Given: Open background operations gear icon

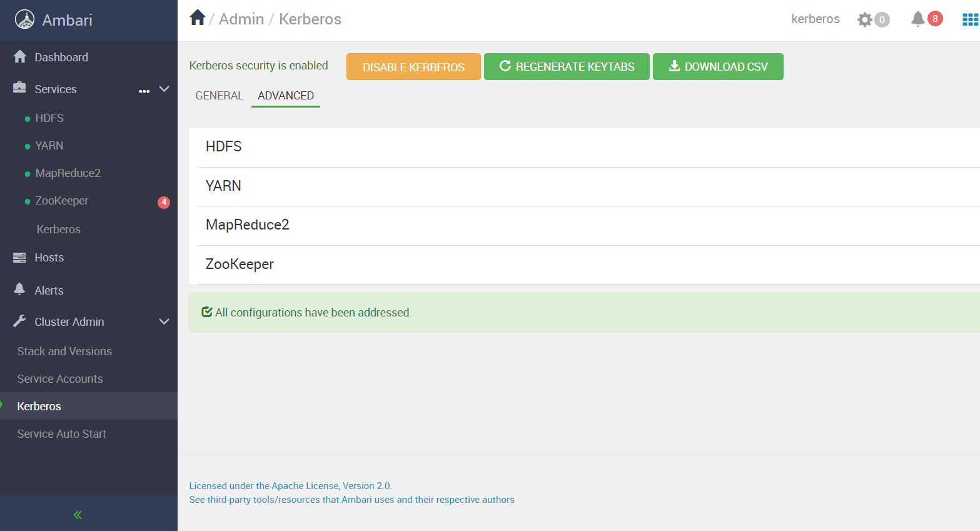Looking at the screenshot, I should (865, 19).
